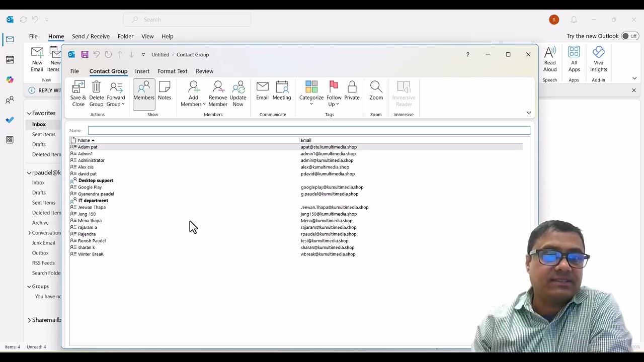Switch to the Insert ribbon tab
This screenshot has width=644, height=362.
pyautogui.click(x=142, y=71)
